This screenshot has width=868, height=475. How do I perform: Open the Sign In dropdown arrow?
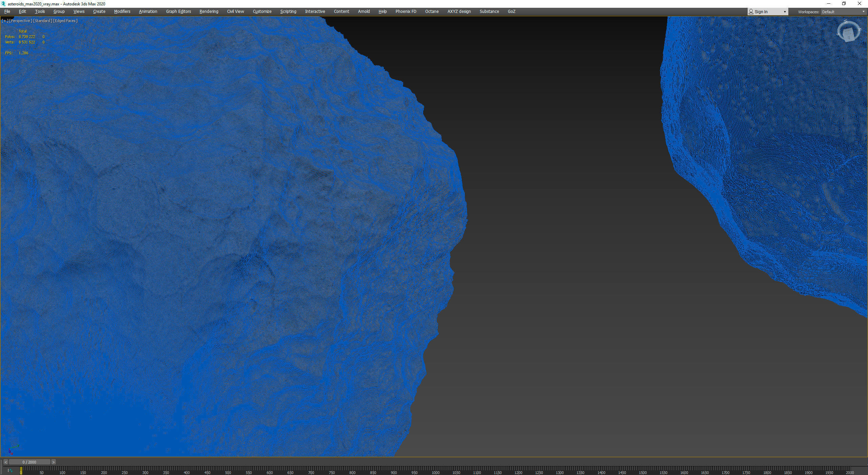click(x=785, y=12)
